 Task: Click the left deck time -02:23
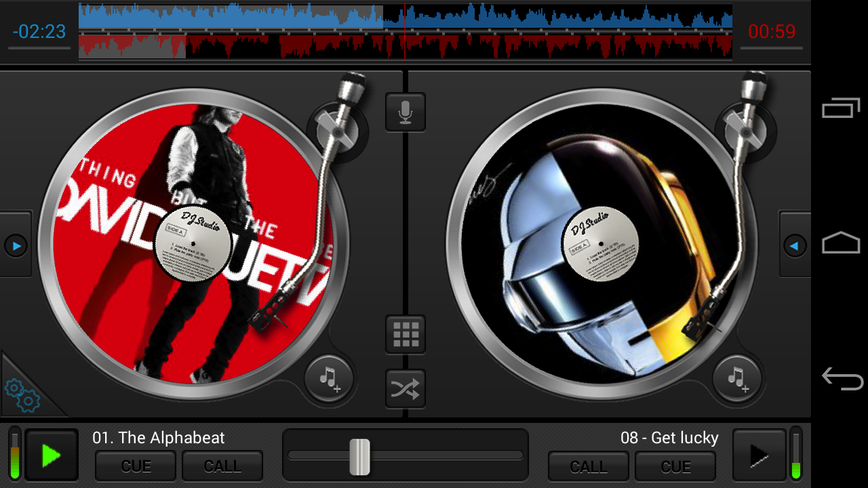tap(39, 31)
